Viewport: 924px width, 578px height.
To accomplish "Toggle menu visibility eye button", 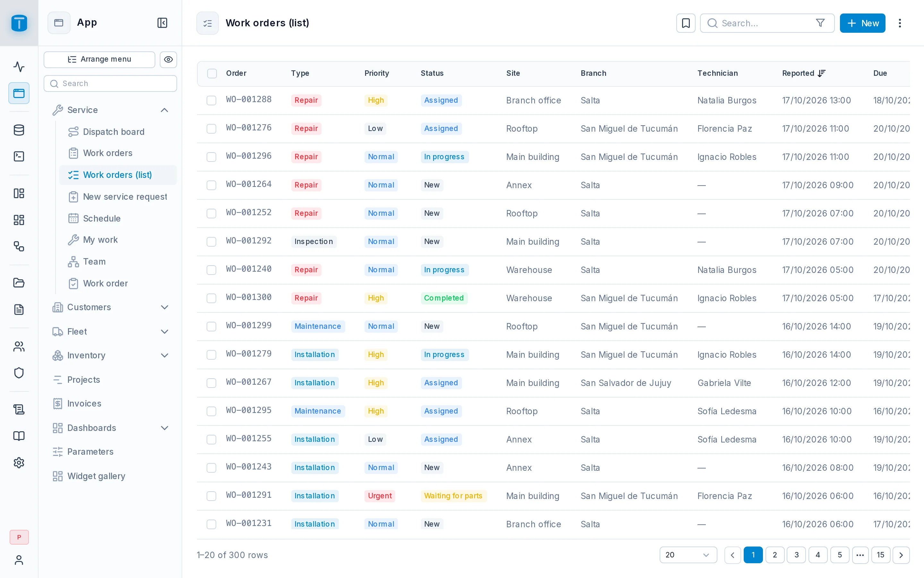I will click(x=168, y=59).
